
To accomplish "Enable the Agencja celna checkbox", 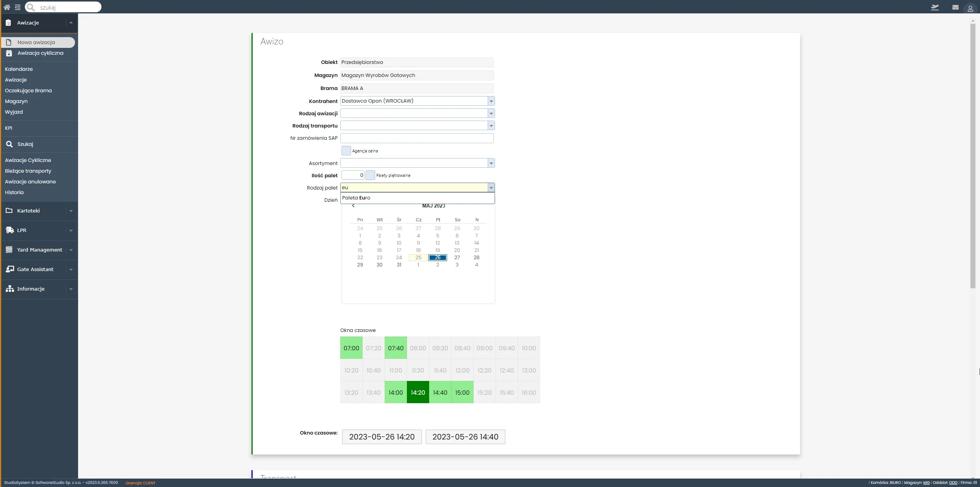I will click(x=346, y=151).
